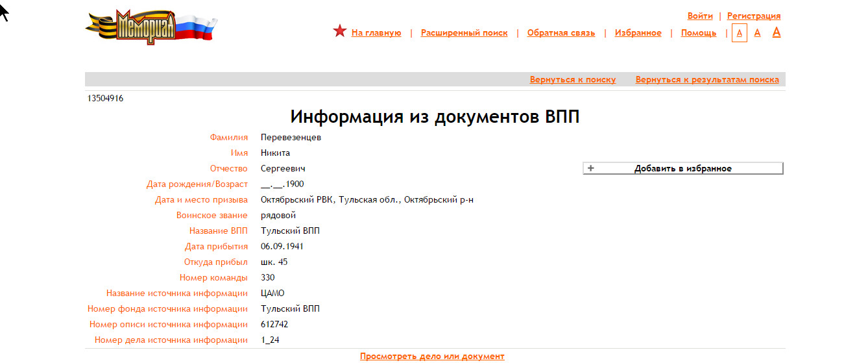Viewport: 868px width, 363px height.
Task: Open Избранное in the top navigation
Action: pos(638,33)
